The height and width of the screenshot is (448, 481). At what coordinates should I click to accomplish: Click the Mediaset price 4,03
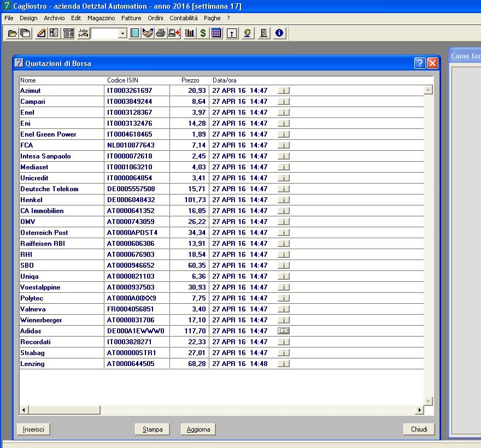[x=199, y=167]
